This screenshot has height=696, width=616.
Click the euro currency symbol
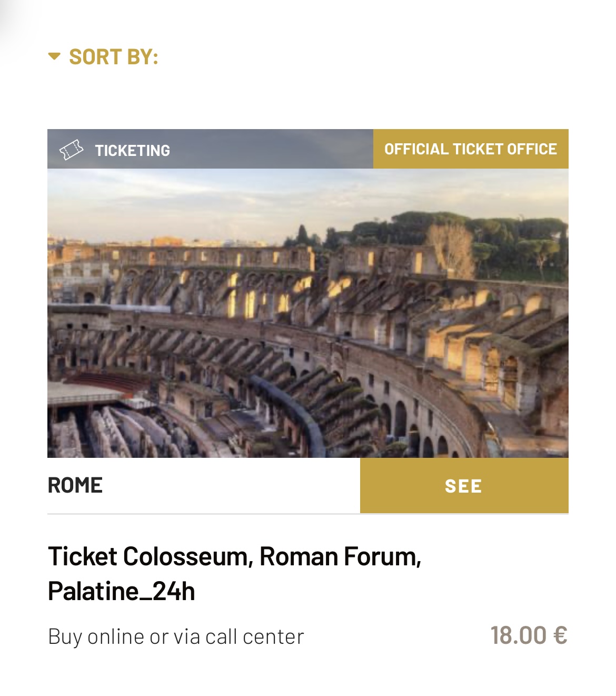560,635
